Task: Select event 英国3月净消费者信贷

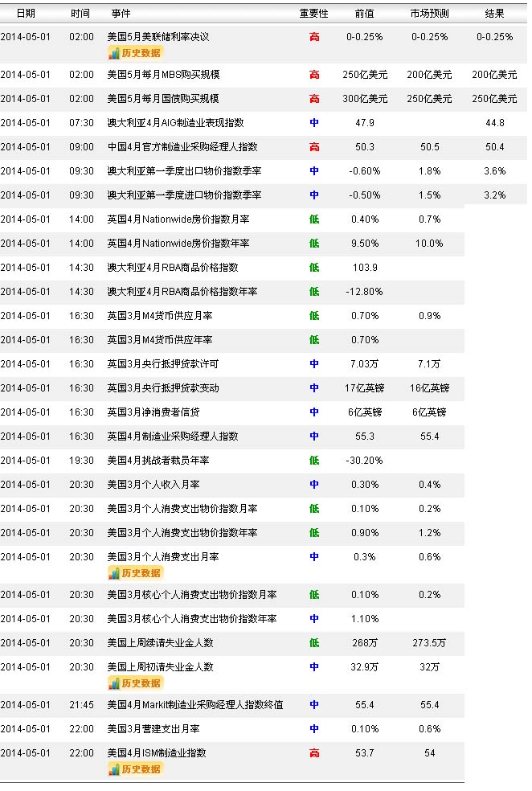Action: [x=153, y=412]
